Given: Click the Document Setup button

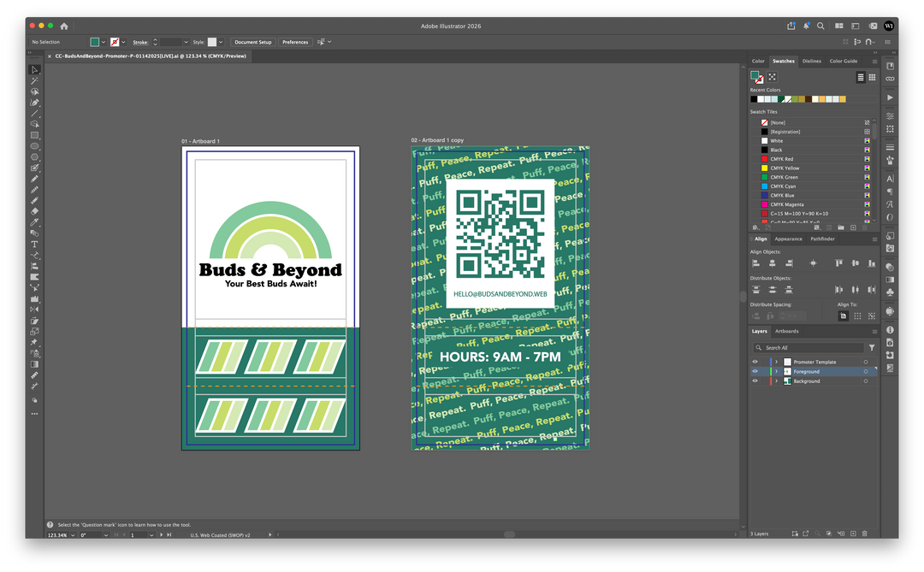Looking at the screenshot, I should point(252,42).
